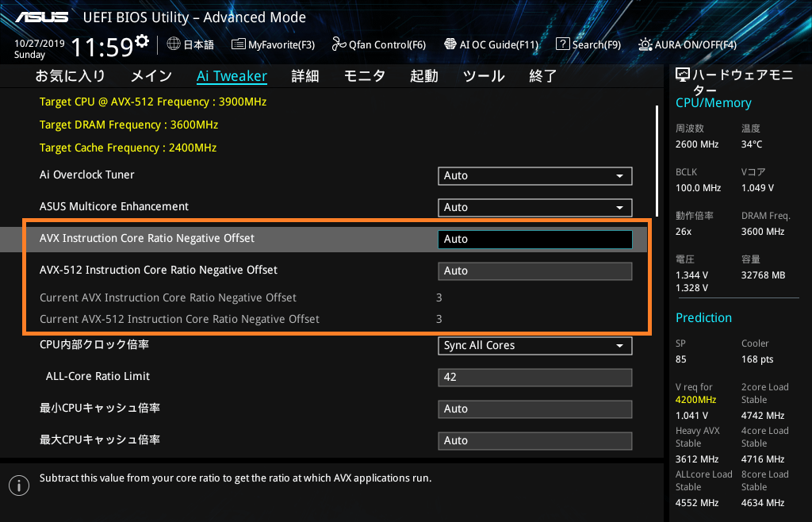
Task: Click the Search(F9) label
Action: 596,44
